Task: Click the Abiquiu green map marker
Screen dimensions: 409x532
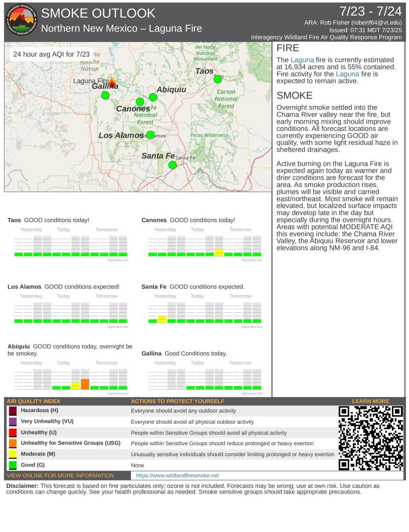Action: (x=153, y=97)
